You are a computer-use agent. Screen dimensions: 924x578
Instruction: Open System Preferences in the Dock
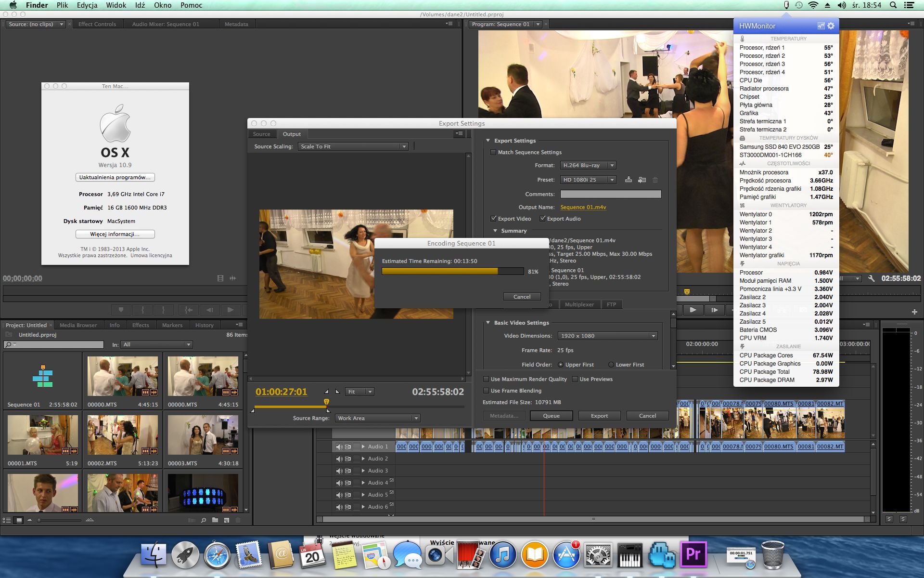coord(598,555)
